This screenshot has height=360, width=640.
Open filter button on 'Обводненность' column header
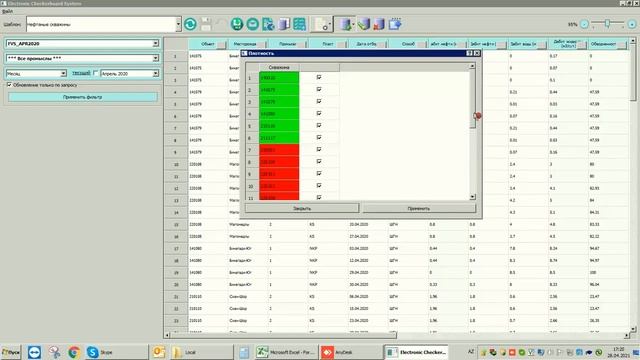click(x=622, y=44)
